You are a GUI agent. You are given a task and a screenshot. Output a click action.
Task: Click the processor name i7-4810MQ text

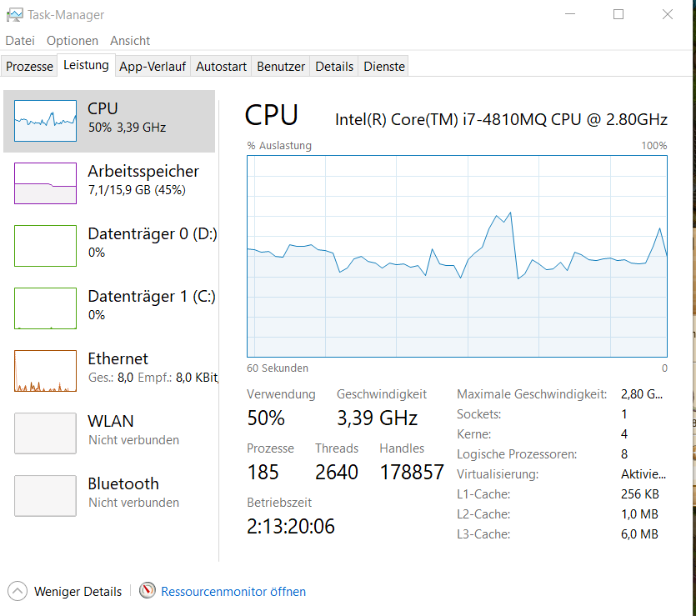501,119
